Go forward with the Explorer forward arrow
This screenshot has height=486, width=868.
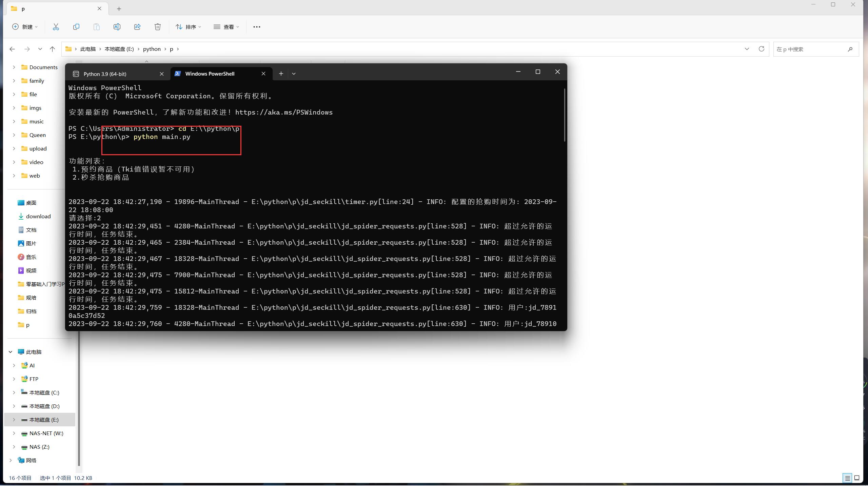(27, 49)
